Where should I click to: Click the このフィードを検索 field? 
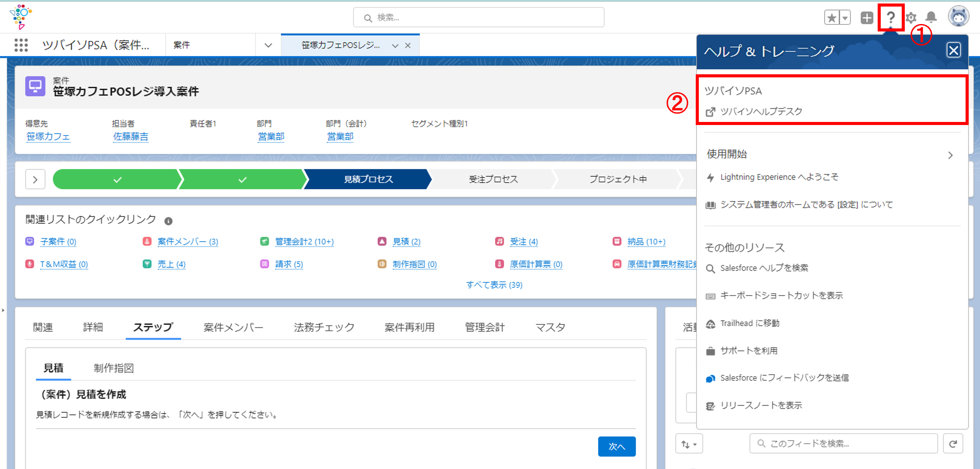pos(844,444)
